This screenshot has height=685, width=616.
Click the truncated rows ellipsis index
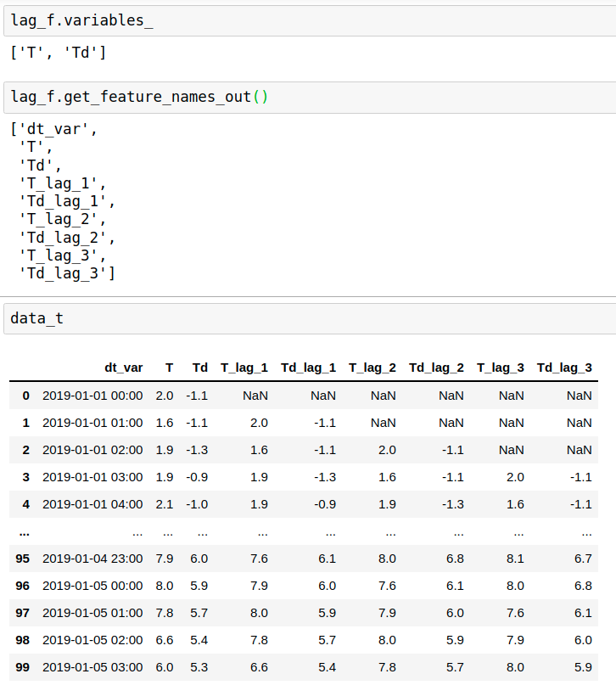click(24, 531)
